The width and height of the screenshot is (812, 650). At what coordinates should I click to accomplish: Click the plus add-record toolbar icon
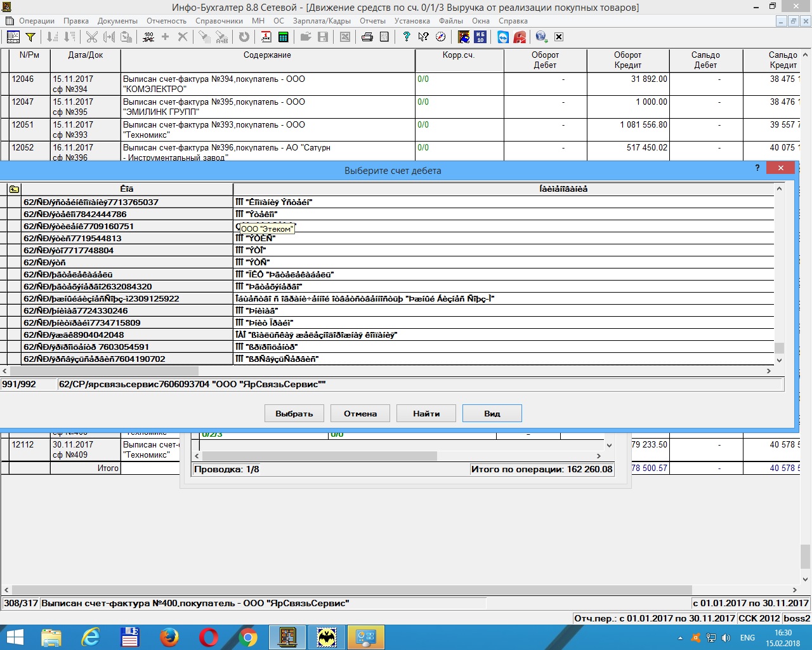tap(166, 37)
